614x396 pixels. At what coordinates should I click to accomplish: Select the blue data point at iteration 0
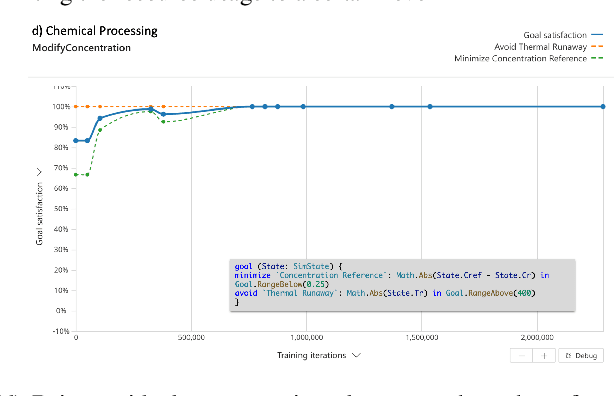coord(76,141)
